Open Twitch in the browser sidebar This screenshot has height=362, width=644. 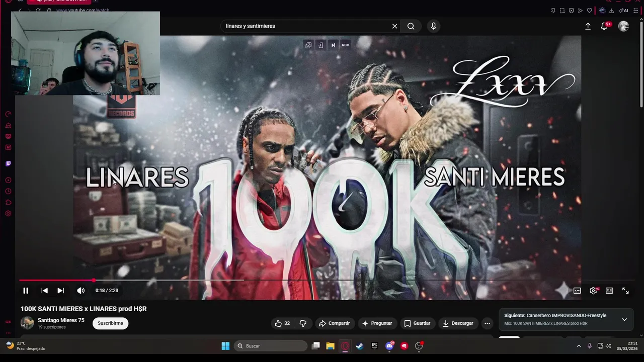click(8, 163)
